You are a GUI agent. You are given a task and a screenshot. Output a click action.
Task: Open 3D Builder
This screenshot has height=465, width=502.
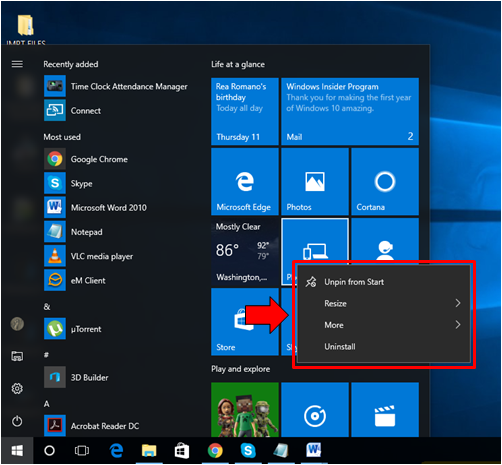[76, 377]
